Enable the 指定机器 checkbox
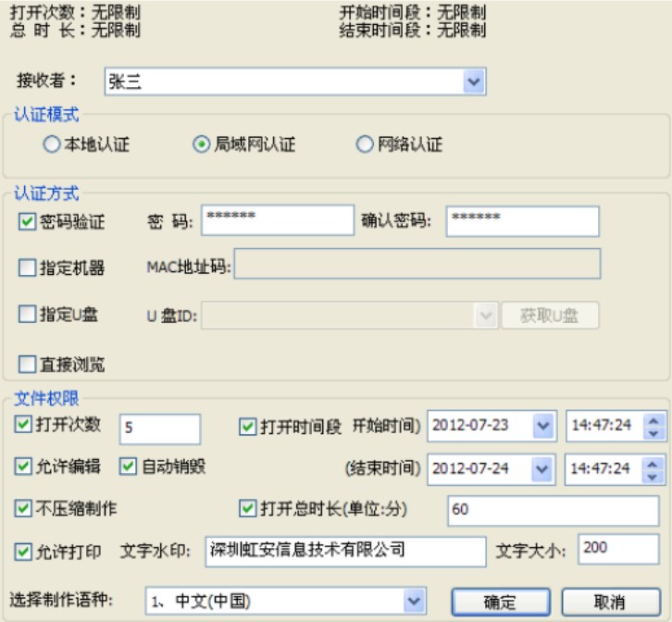Viewport: 672px width, 622px height. 27,268
